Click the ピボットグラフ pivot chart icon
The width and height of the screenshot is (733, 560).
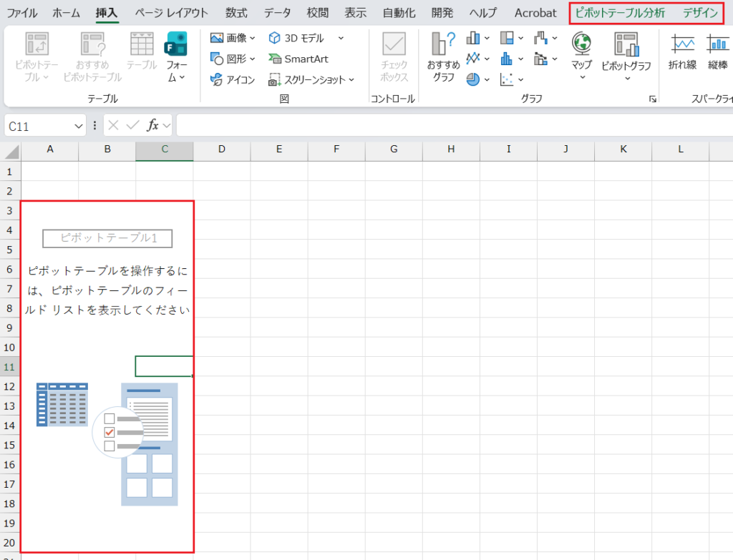click(x=626, y=44)
